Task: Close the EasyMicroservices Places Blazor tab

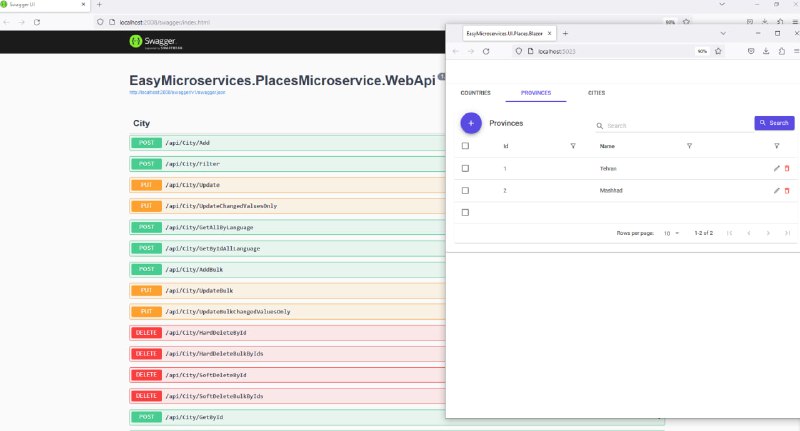Action: click(549, 34)
